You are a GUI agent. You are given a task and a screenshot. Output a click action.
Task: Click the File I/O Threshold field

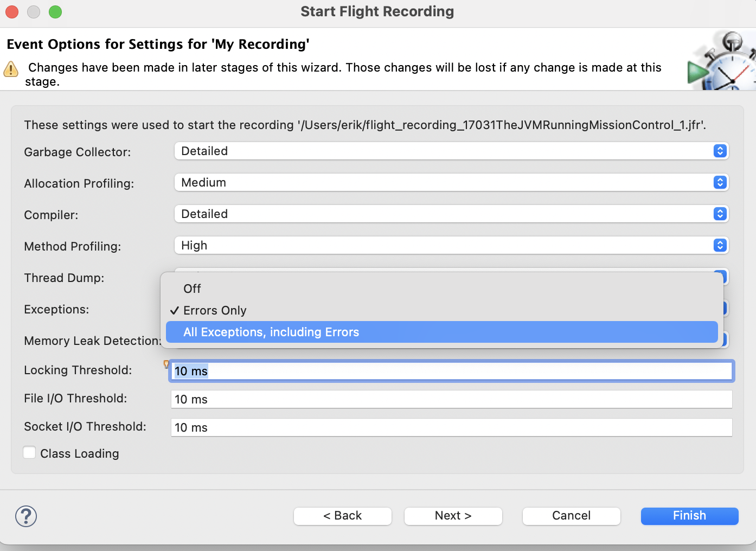[x=451, y=400]
